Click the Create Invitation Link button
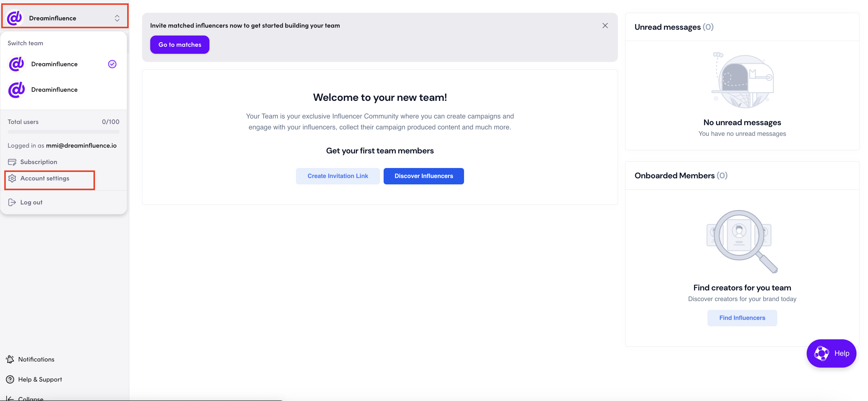This screenshot has width=868, height=401. point(337,176)
